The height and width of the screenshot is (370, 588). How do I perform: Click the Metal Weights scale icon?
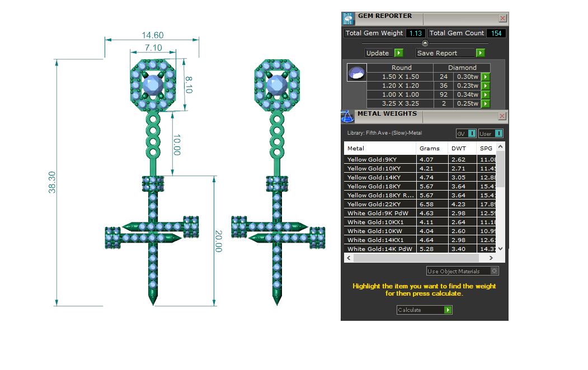[347, 116]
